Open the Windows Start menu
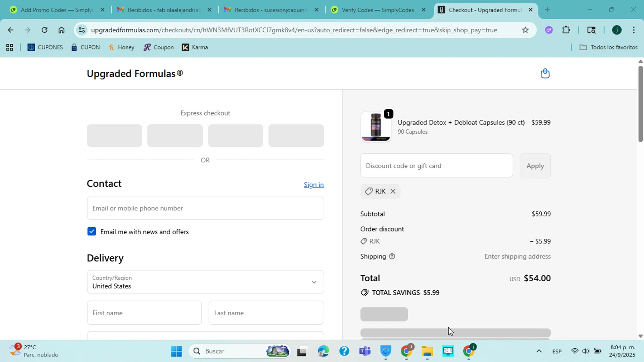 click(176, 351)
